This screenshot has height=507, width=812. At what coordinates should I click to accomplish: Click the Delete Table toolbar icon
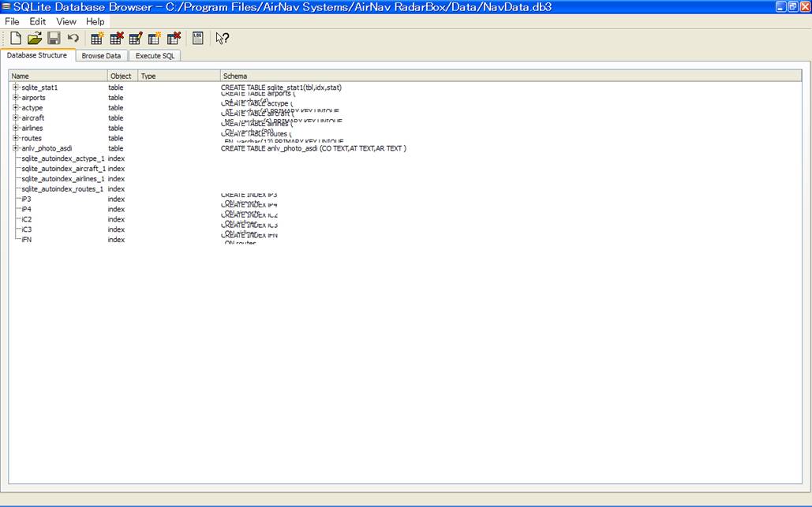[x=117, y=39]
